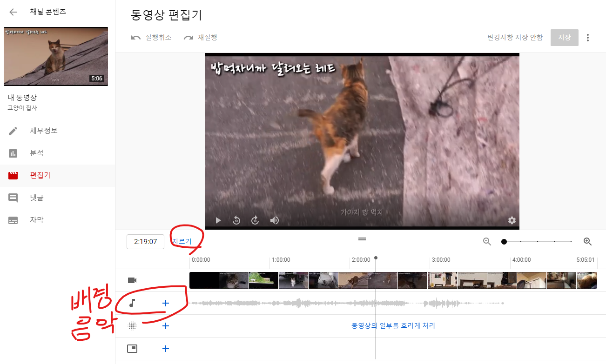Click the timeline zoom slider handle
This screenshot has height=364, width=606.
point(504,242)
